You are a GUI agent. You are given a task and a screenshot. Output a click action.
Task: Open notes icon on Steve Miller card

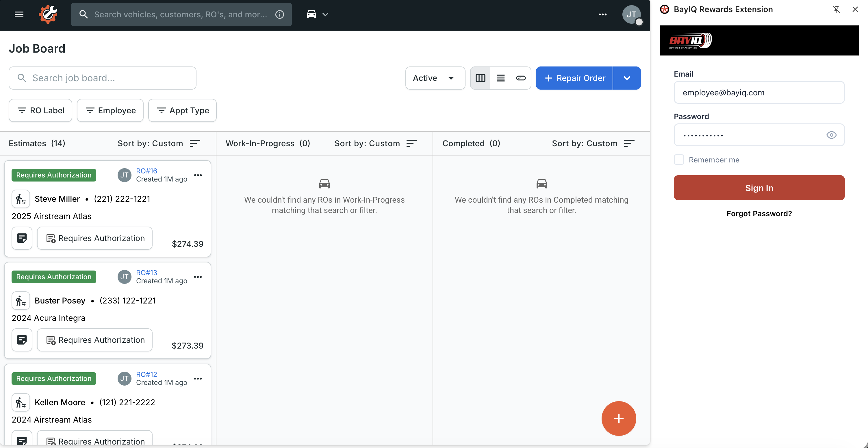(22, 238)
